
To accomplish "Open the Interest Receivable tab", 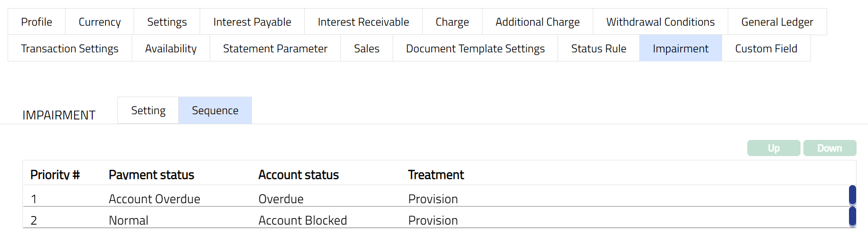I will 363,22.
